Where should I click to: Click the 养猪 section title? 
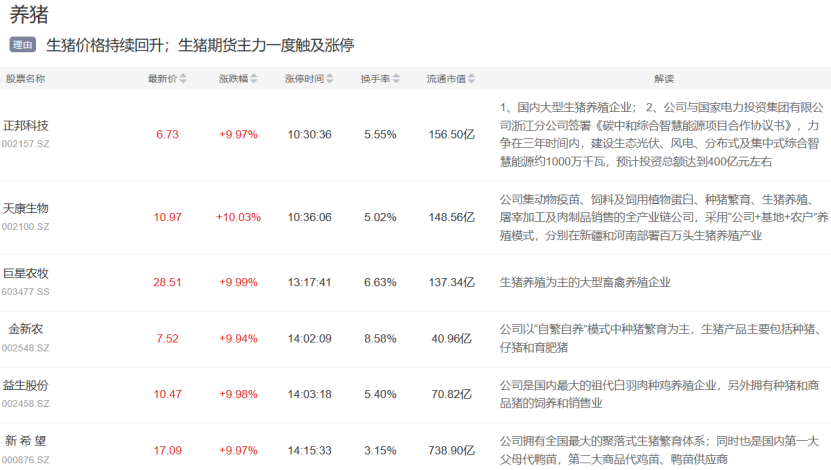tap(29, 14)
